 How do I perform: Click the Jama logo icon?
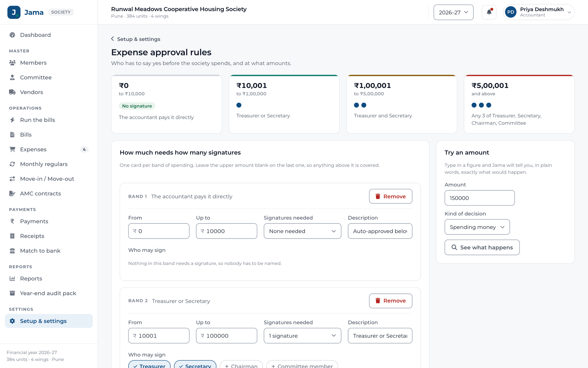coord(14,12)
